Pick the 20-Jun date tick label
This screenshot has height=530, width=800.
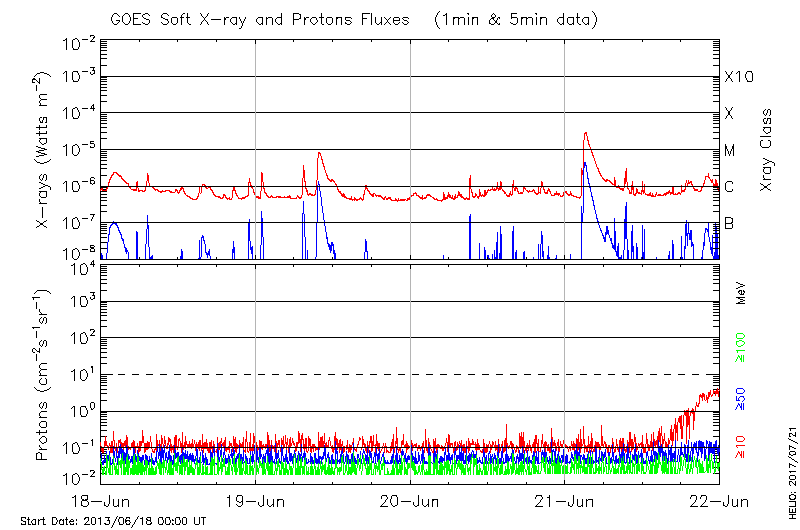tap(410, 502)
